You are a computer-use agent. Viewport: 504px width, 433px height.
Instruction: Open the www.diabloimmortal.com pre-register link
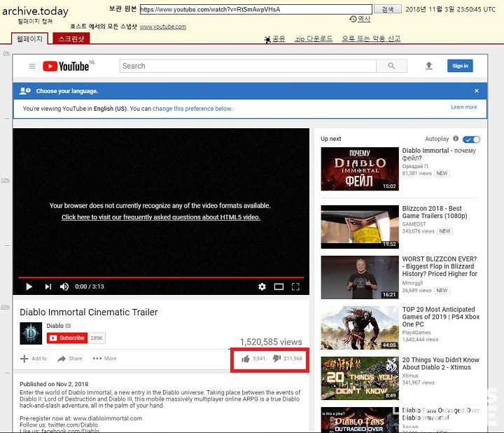tap(108, 418)
